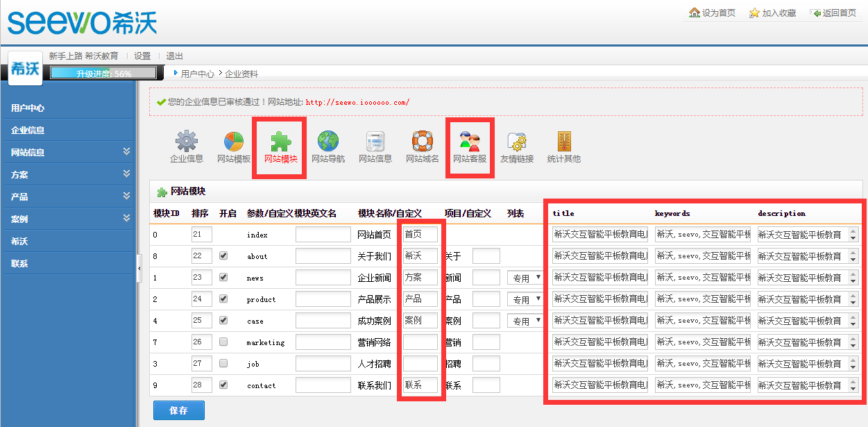Expand the 案例 sidebar section chevron
The image size is (868, 427).
126,218
